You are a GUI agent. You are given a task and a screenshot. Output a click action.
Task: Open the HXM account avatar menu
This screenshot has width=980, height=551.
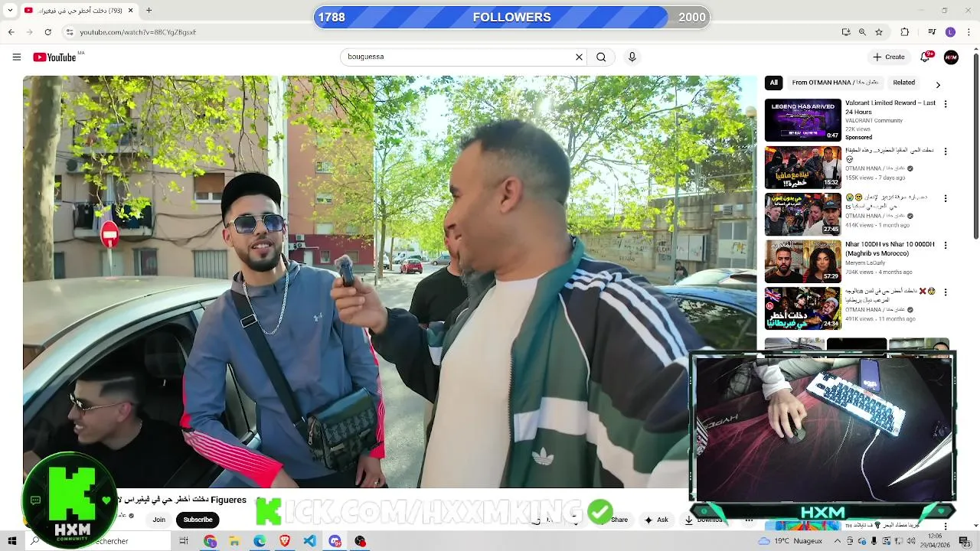tap(951, 57)
